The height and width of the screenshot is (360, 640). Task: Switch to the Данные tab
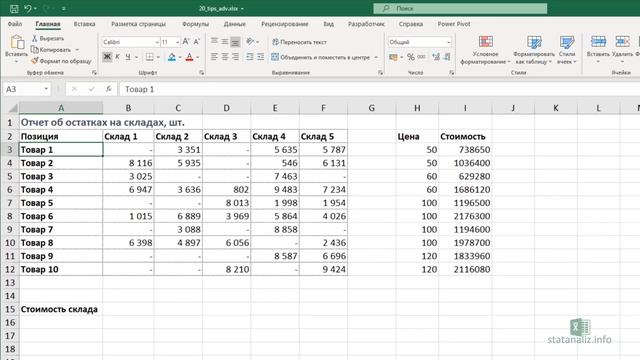(235, 24)
